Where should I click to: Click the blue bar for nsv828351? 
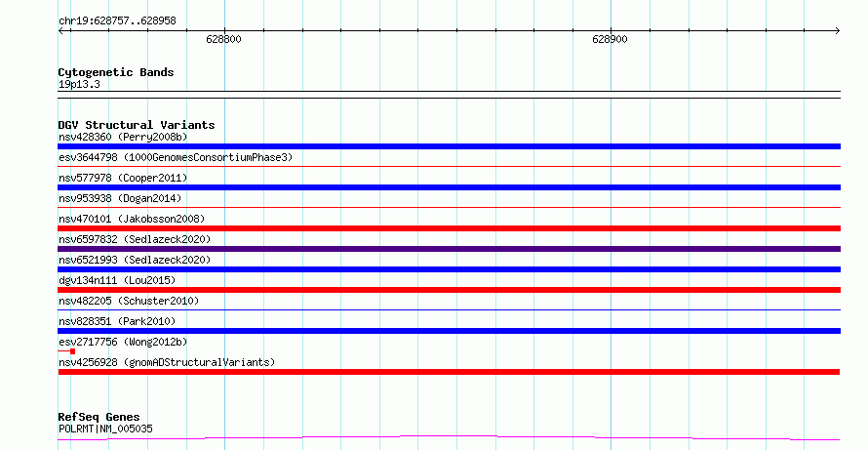point(449,331)
